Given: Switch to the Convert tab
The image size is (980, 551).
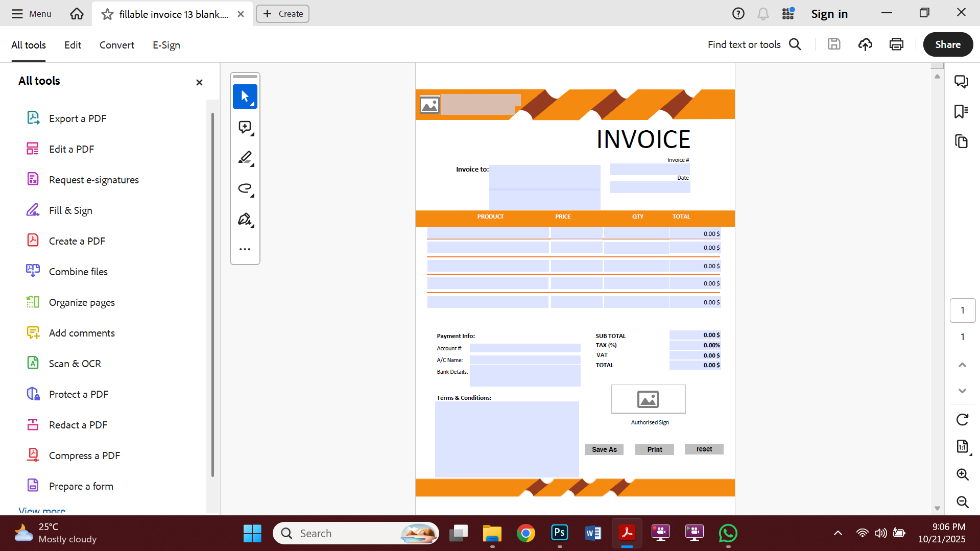Looking at the screenshot, I should point(116,45).
